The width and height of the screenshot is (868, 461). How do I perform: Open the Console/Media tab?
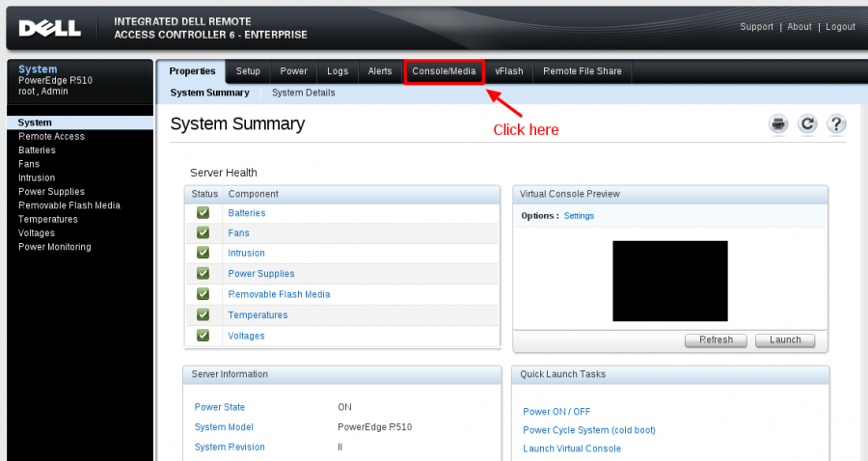[x=444, y=71]
